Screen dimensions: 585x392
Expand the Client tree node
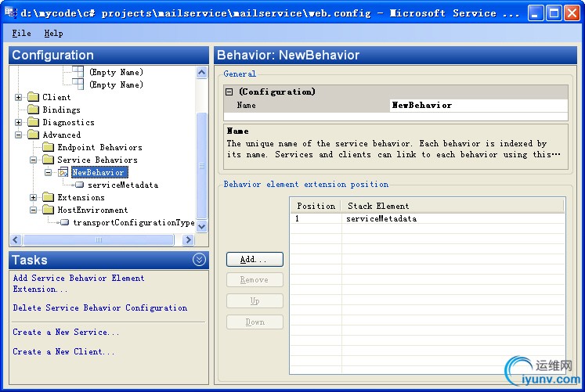18,97
